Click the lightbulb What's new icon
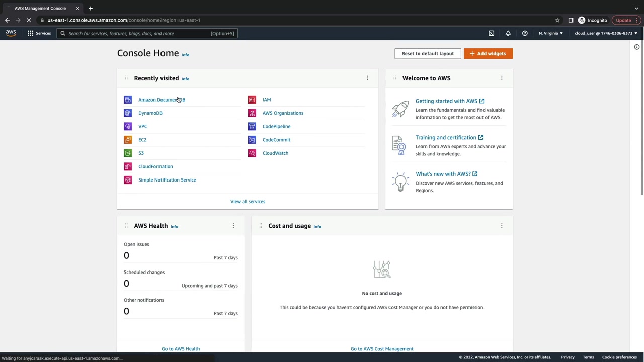The width and height of the screenshot is (644, 362). click(400, 182)
